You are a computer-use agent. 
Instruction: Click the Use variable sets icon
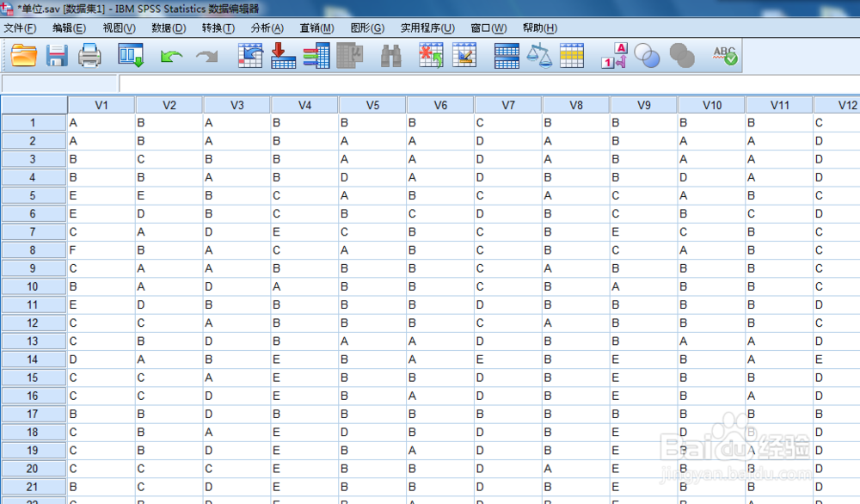pos(648,56)
